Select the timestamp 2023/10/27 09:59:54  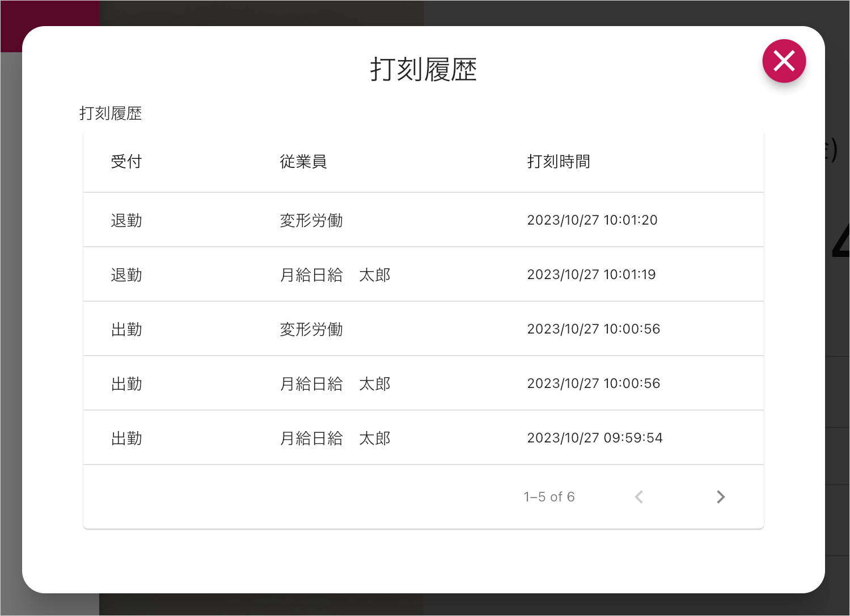point(594,438)
